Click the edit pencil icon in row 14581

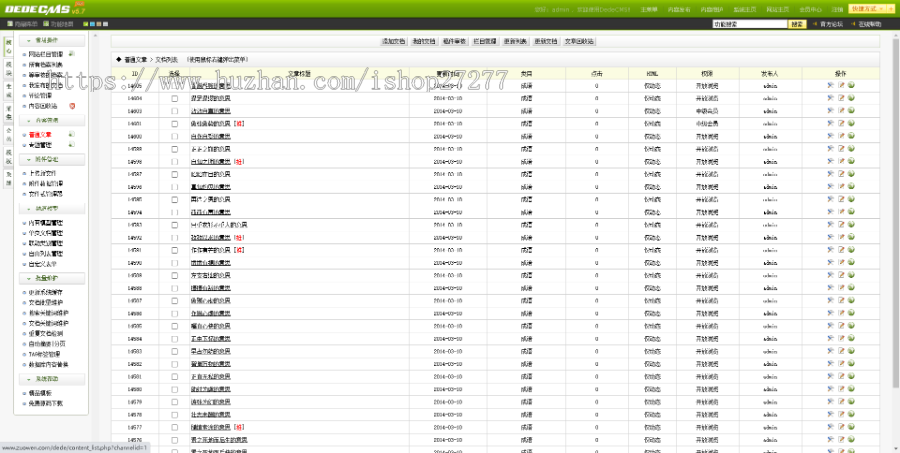841,375
